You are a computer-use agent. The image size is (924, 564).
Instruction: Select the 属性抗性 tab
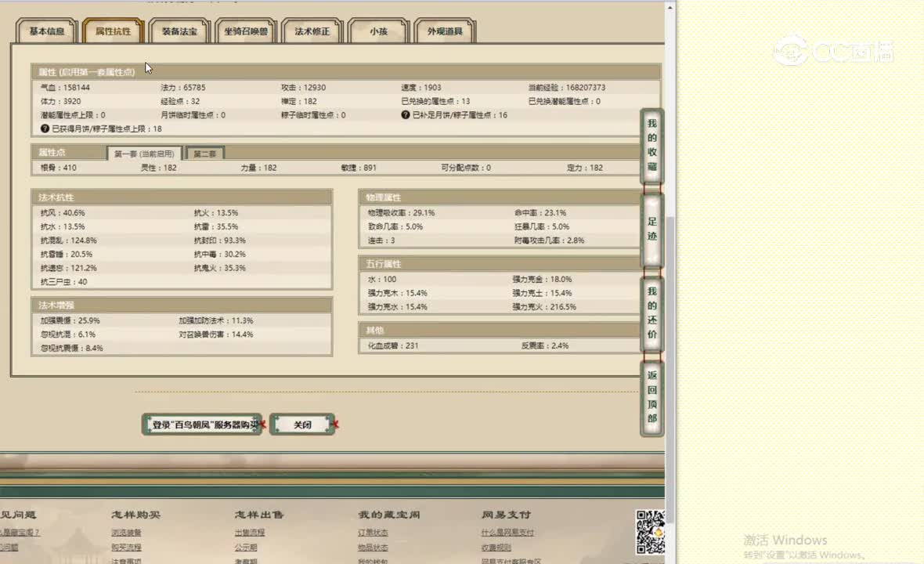coord(113,31)
